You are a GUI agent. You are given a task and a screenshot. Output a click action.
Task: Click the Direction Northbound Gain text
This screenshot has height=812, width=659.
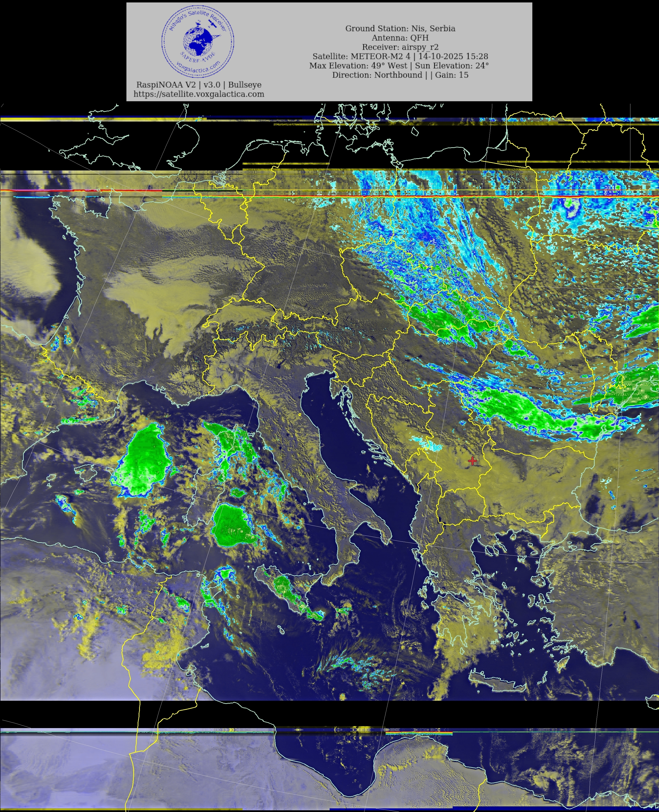click(400, 75)
